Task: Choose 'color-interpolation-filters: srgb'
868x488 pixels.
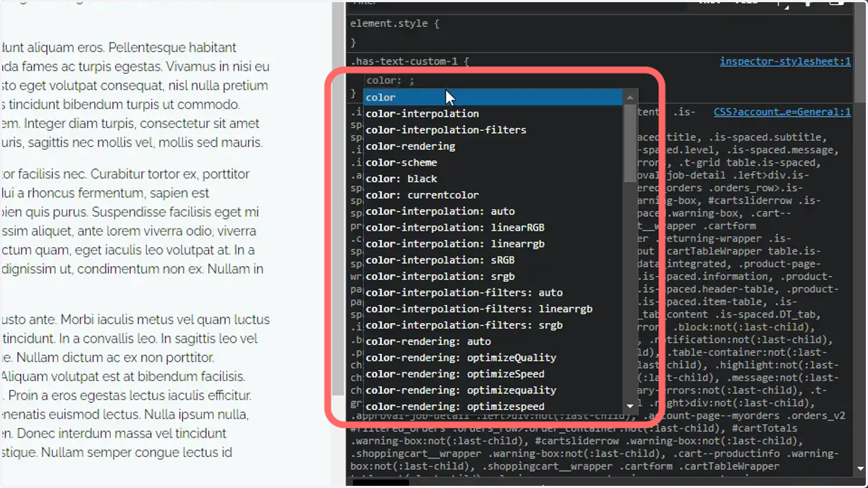Action: 493,325
